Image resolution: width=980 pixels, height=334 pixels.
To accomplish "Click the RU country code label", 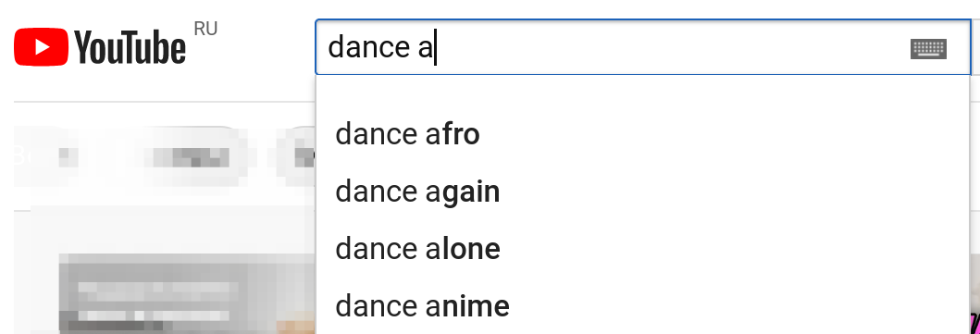I will click(x=205, y=29).
